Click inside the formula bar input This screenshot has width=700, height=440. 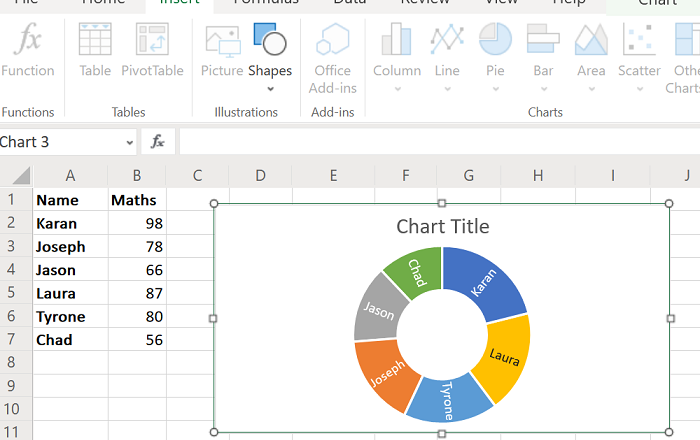tap(440, 142)
